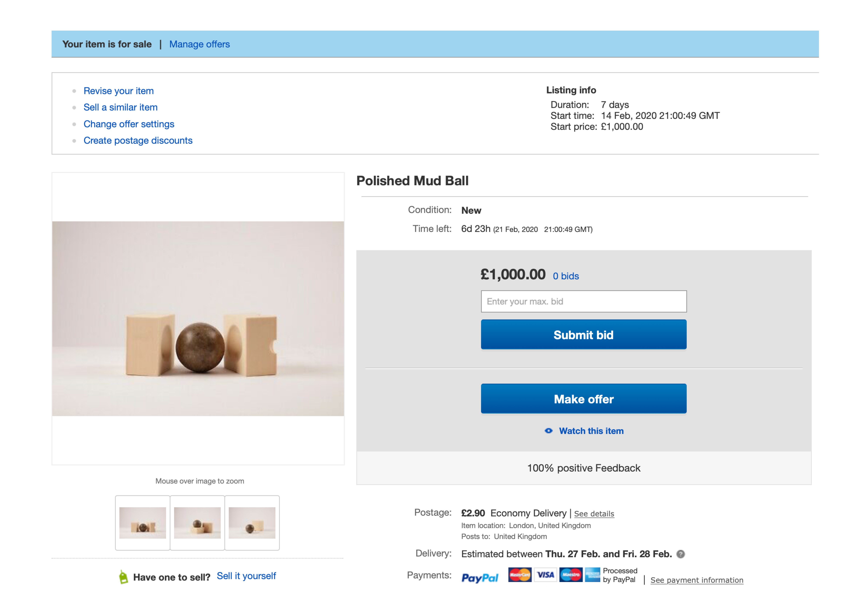Click the Visa payment icon
The image size is (868, 614).
click(x=545, y=575)
